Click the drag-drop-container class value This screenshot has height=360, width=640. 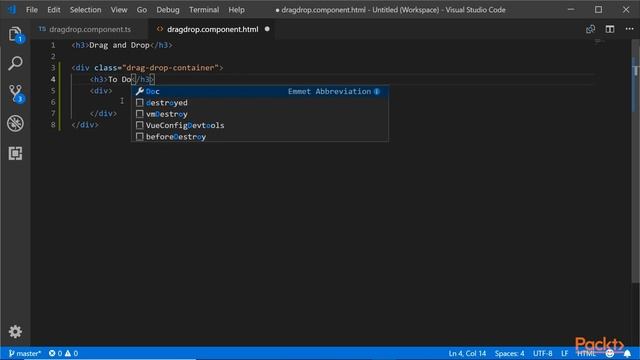point(170,68)
